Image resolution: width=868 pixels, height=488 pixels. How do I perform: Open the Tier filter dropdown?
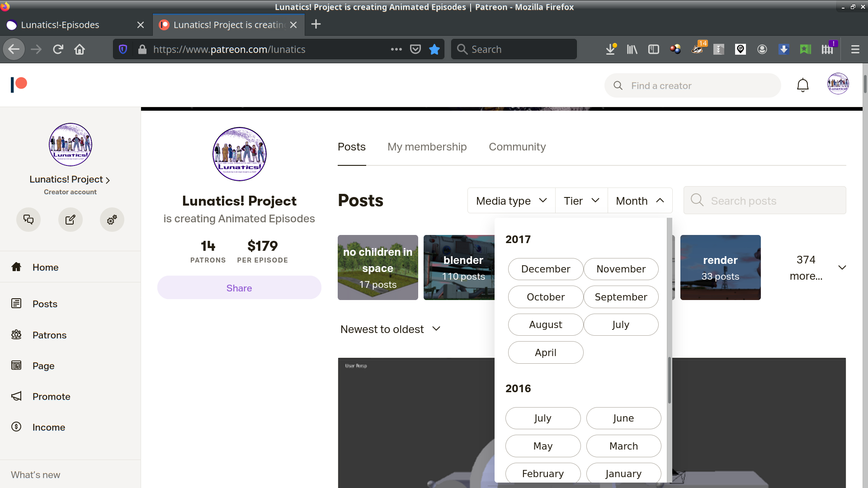[581, 201]
